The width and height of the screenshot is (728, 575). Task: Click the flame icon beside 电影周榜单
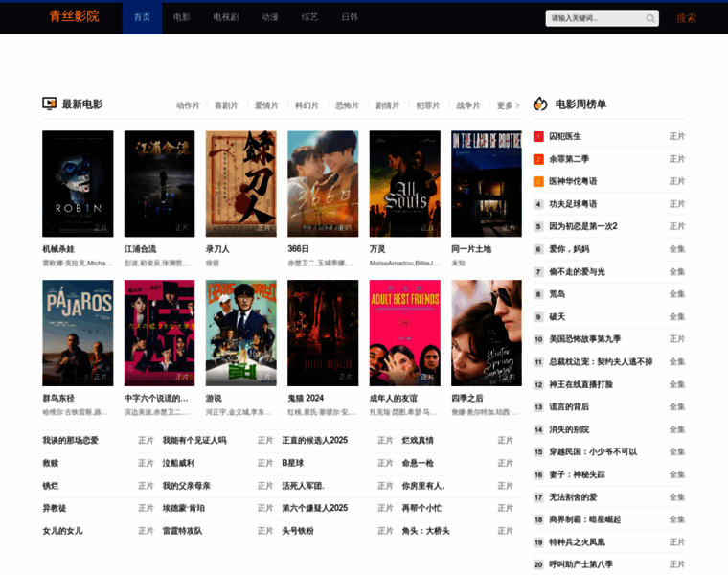click(540, 103)
